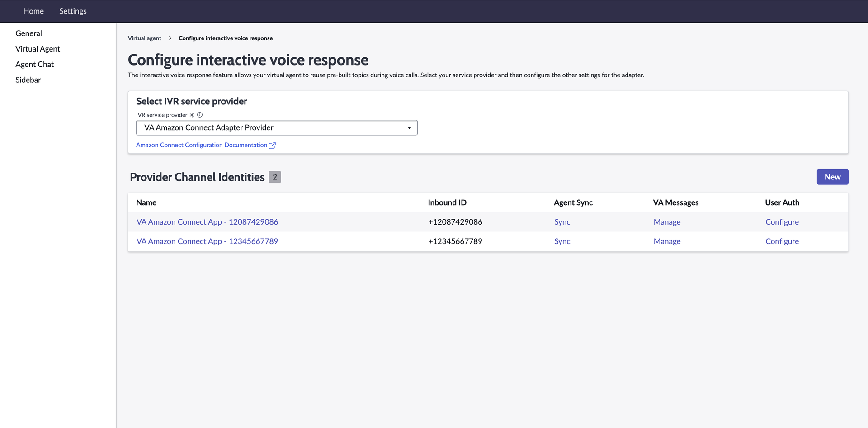Screen dimensions: 868x428
Task: Select General in the left sidebar
Action: (x=28, y=33)
